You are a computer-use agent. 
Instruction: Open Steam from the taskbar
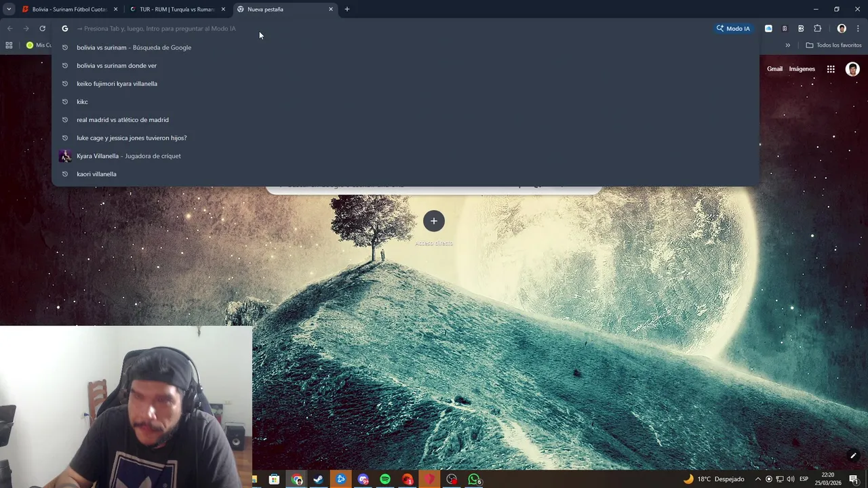pos(319,479)
